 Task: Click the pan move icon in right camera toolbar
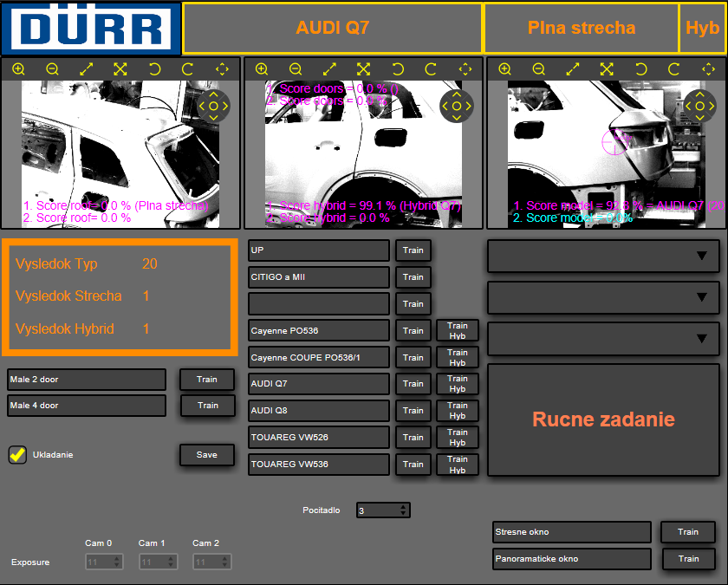(x=709, y=69)
